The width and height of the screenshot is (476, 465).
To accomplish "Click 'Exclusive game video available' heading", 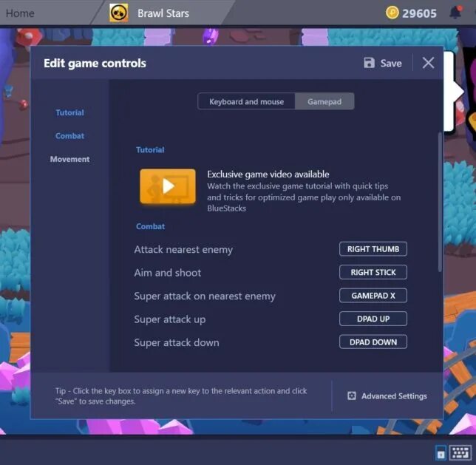I will click(268, 174).
